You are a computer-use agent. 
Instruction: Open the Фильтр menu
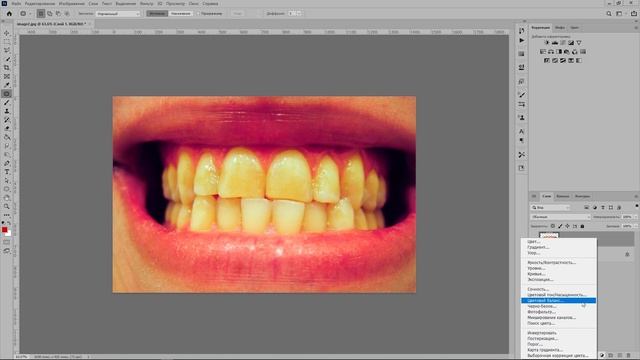tap(147, 3)
